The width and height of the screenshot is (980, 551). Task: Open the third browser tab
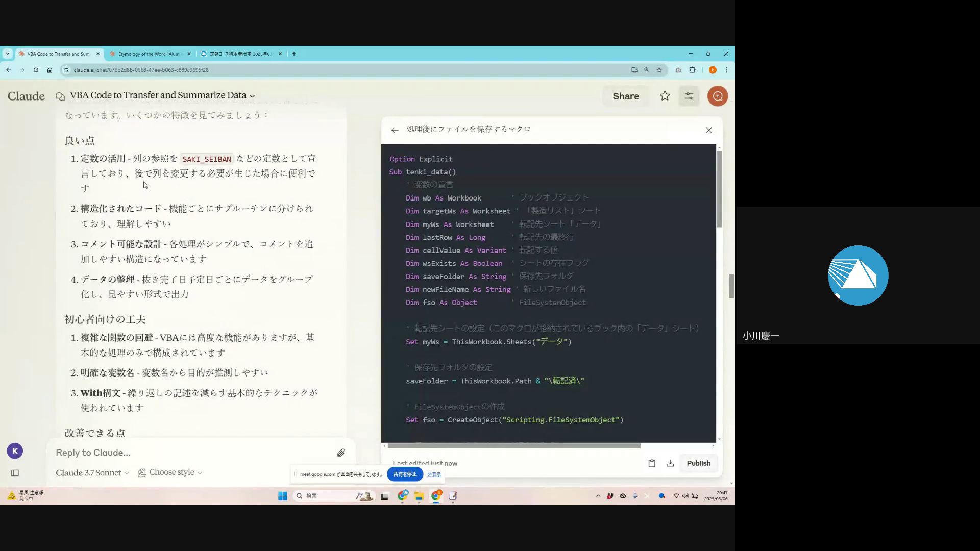coord(240,54)
